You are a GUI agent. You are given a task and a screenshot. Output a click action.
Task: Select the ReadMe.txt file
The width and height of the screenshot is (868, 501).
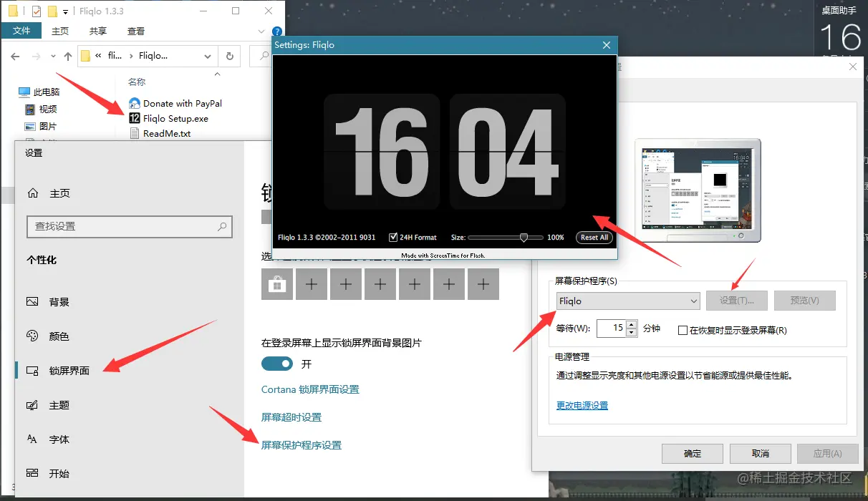[x=160, y=133]
